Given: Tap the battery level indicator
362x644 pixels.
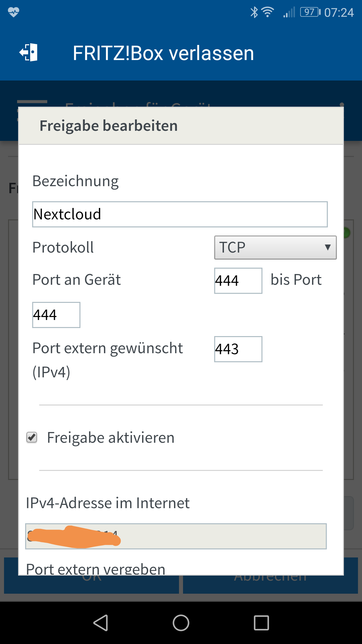Looking at the screenshot, I should coord(310,12).
